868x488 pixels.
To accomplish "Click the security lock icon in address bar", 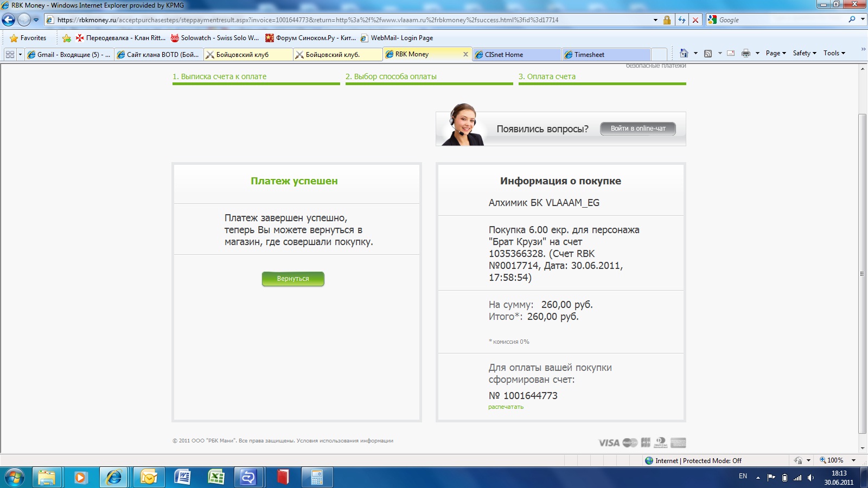I will click(667, 20).
